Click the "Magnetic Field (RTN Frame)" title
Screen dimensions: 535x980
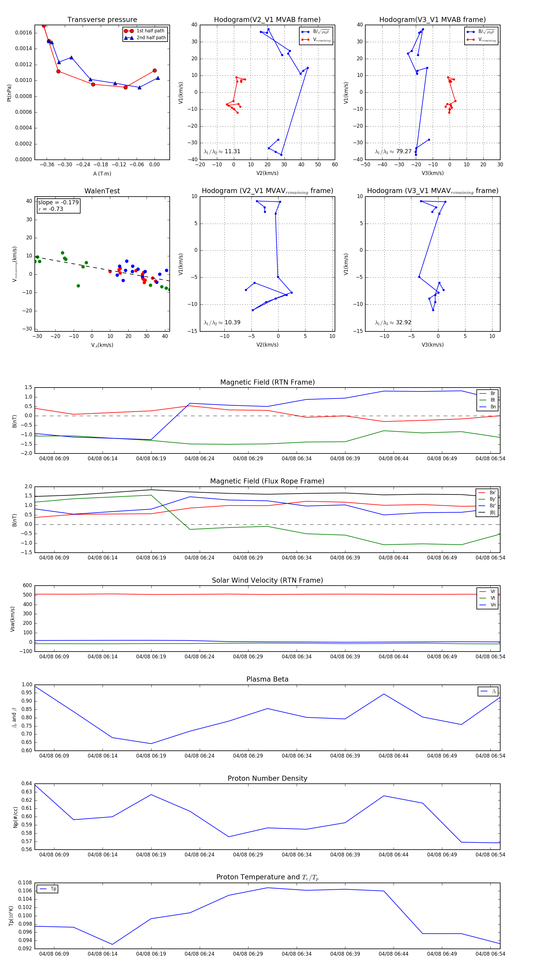tap(267, 382)
